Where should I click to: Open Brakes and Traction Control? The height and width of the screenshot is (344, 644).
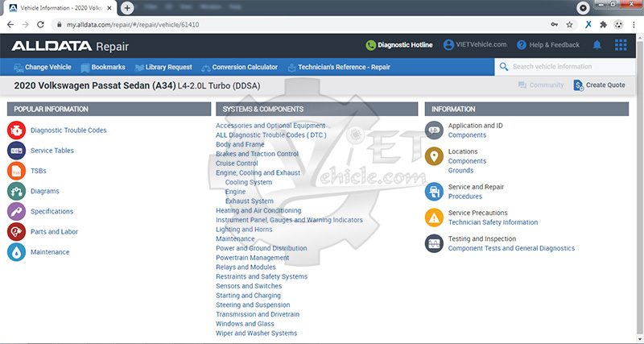pos(257,154)
